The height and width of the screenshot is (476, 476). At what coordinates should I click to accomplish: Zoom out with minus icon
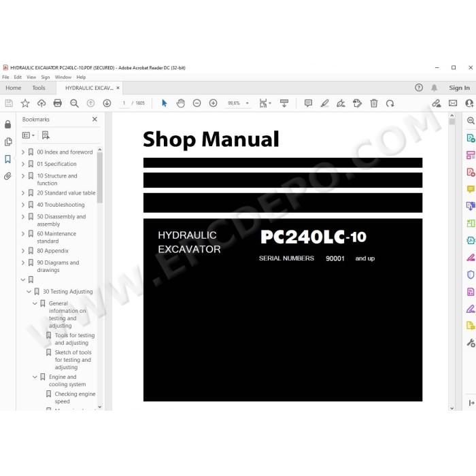197,103
